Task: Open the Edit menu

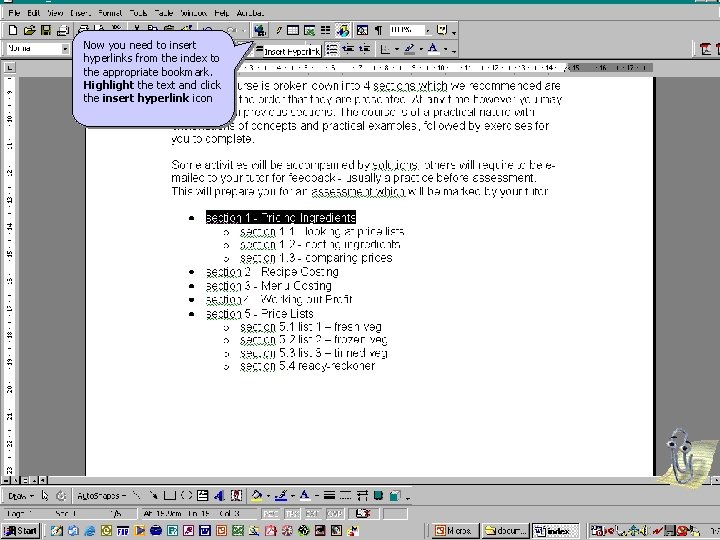Action: pos(34,13)
